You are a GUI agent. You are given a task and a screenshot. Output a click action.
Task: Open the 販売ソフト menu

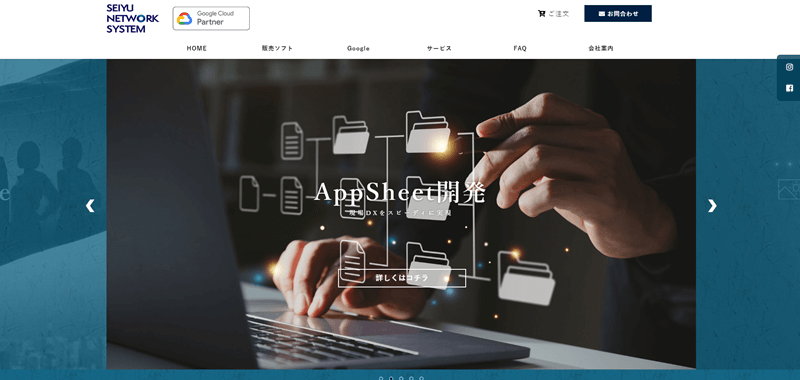(x=278, y=48)
